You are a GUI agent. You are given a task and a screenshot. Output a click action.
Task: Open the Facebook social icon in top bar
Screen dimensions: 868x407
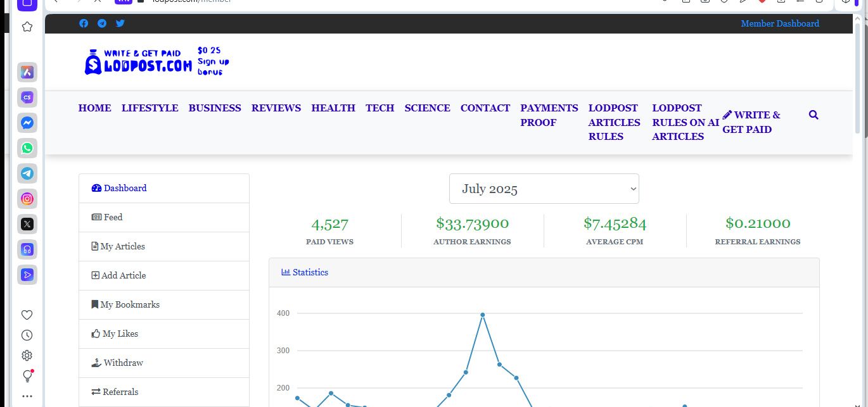pyautogui.click(x=84, y=23)
